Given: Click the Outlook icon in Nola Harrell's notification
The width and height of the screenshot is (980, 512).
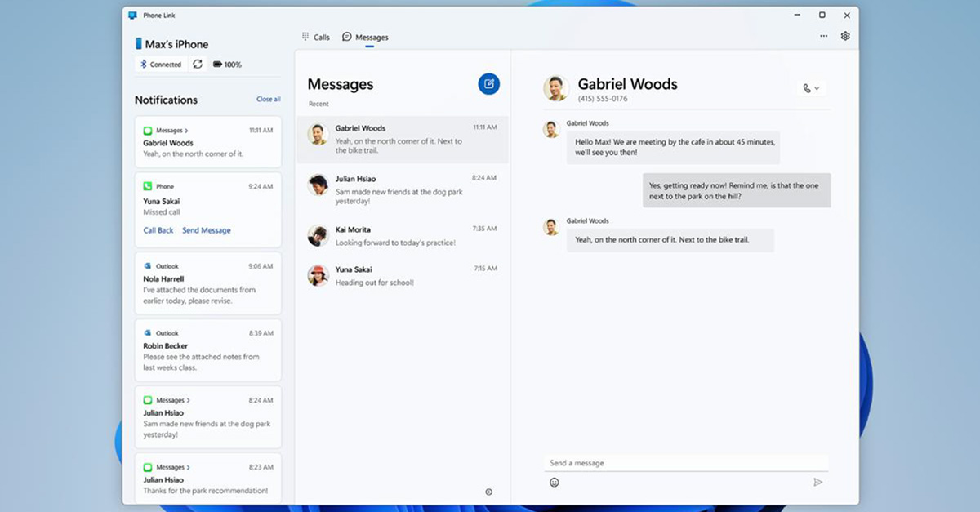Looking at the screenshot, I should tap(148, 266).
